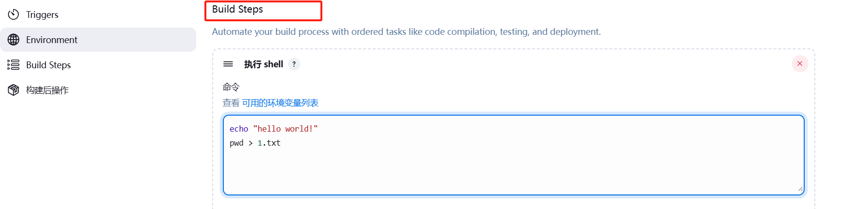Click the Environment globe icon
Image resolution: width=868 pixels, height=209 pixels.
pyautogui.click(x=14, y=40)
